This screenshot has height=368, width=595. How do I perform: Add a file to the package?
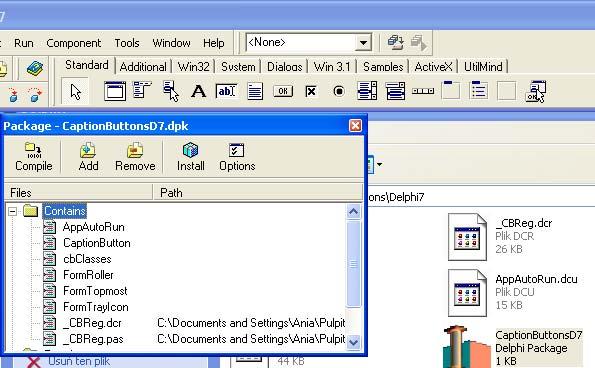(88, 156)
